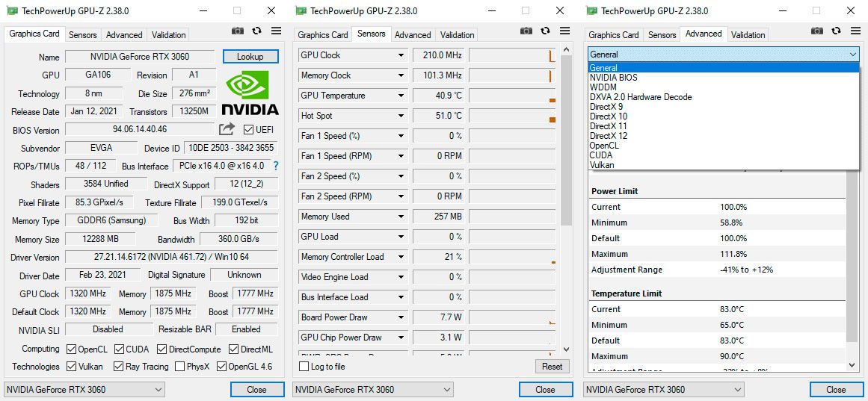
Task: Click the share BIOS export arrow icon
Action: (227, 129)
